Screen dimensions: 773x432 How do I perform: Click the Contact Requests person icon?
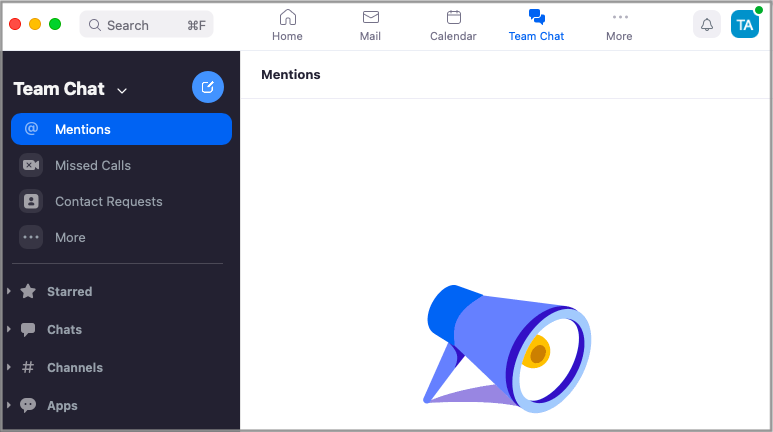pos(31,201)
